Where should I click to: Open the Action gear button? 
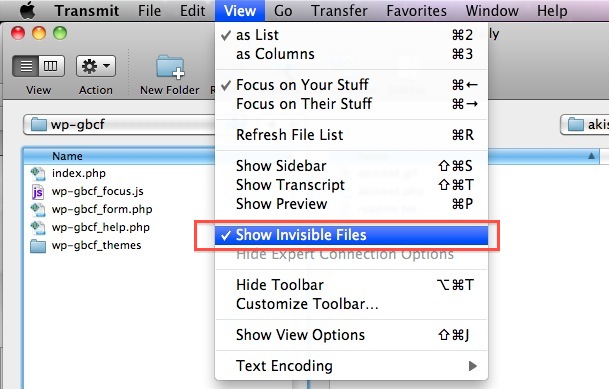(x=96, y=66)
